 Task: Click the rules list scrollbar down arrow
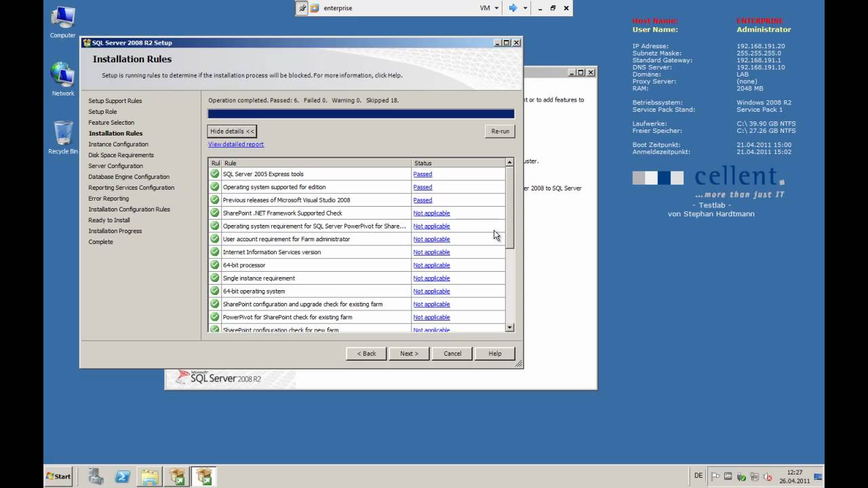pyautogui.click(x=509, y=327)
